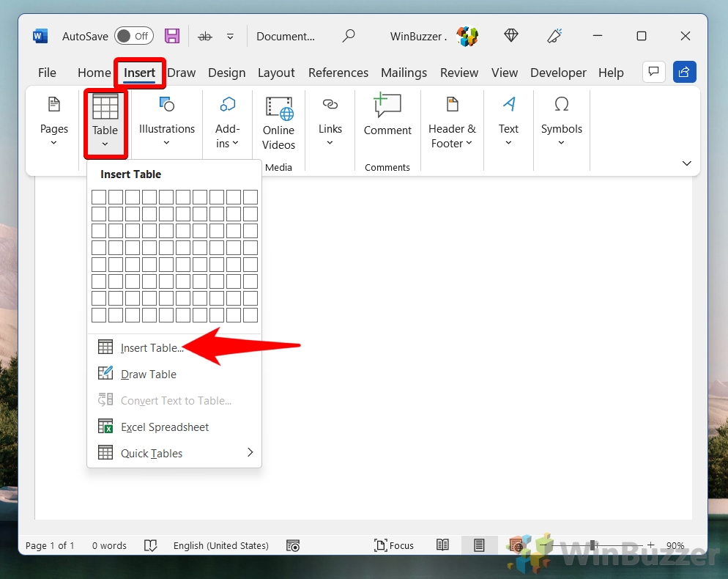Expand Quick Tables arrow chevron
Viewport: 728px width, 579px height.
(250, 452)
